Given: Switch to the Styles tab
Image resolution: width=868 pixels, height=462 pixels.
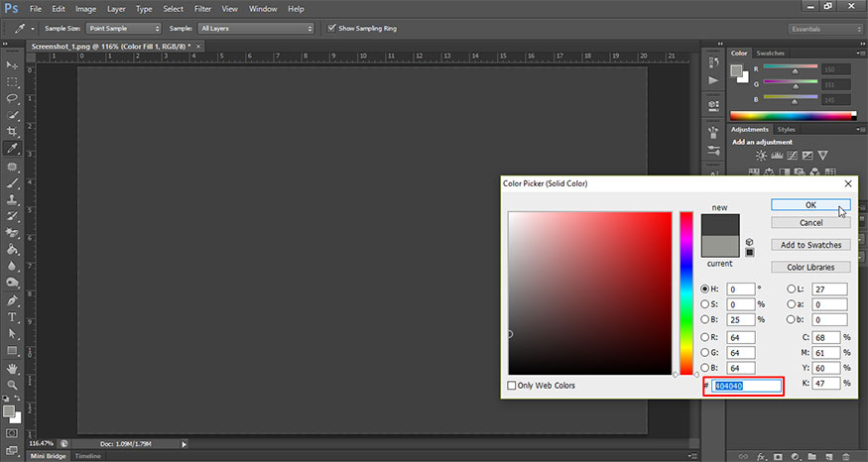Looking at the screenshot, I should 786,130.
